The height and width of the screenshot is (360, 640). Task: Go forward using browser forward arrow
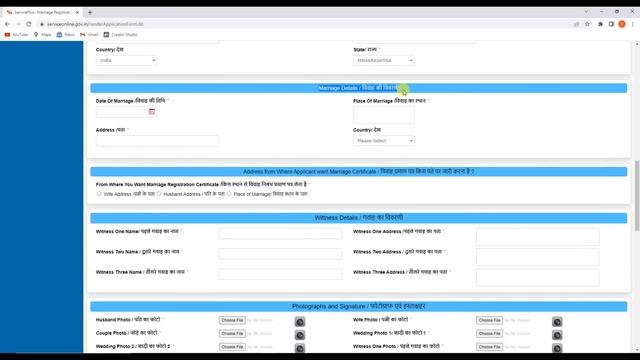click(x=18, y=24)
